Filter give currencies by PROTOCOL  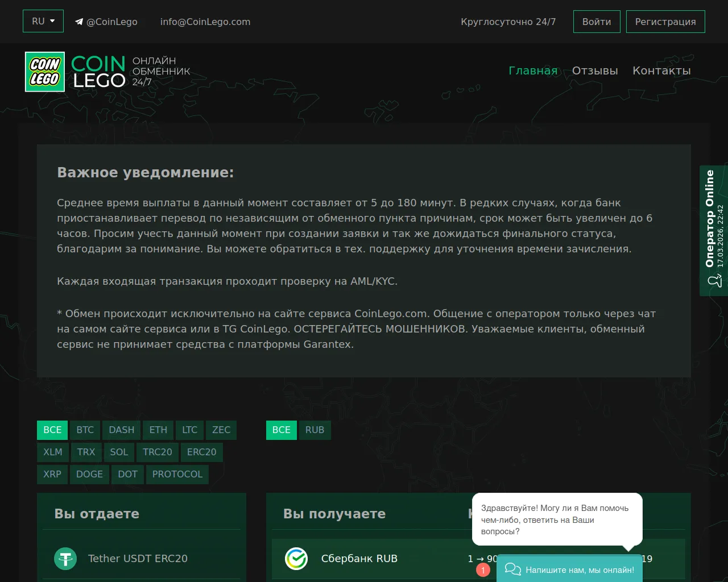177,475
